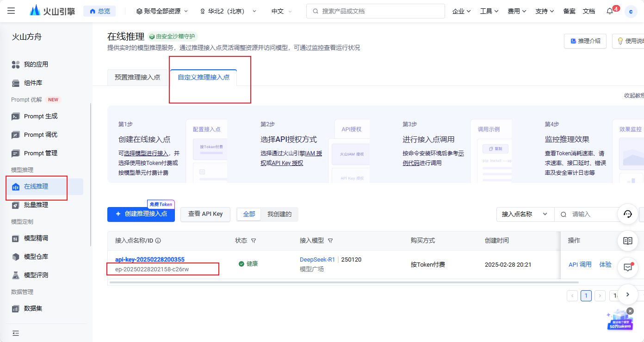Click 备案 in top bar
Image resolution: width=644 pixels, height=342 pixels.
570,11
